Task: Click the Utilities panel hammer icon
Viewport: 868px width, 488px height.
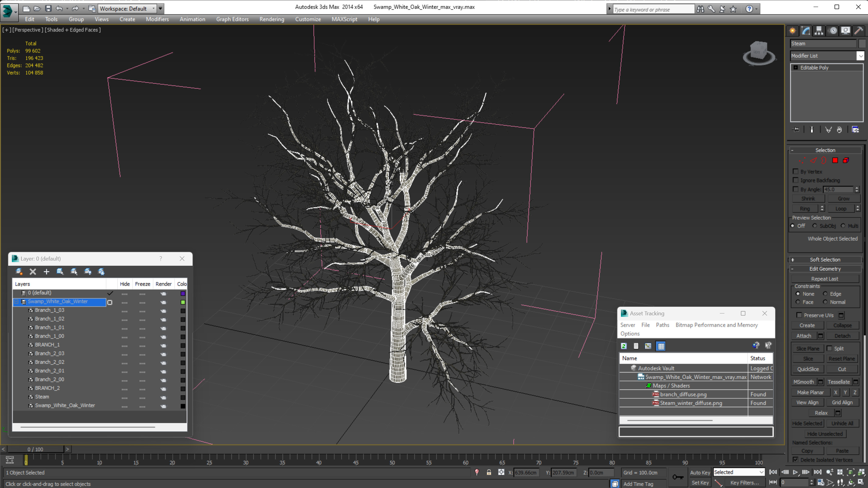Action: click(858, 31)
